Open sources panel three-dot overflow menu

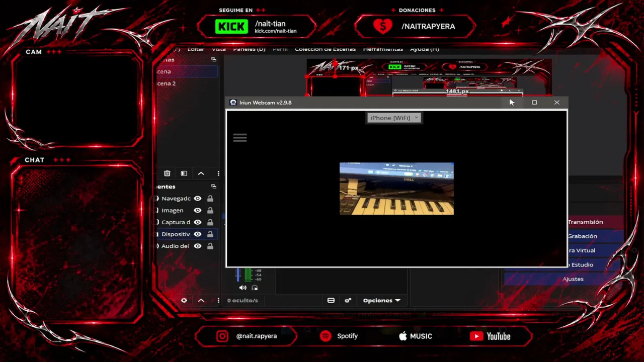point(218,300)
